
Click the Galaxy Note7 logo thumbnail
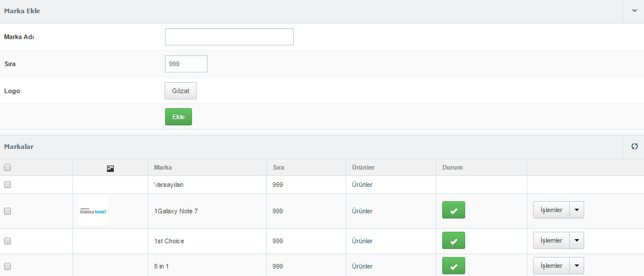click(x=93, y=211)
